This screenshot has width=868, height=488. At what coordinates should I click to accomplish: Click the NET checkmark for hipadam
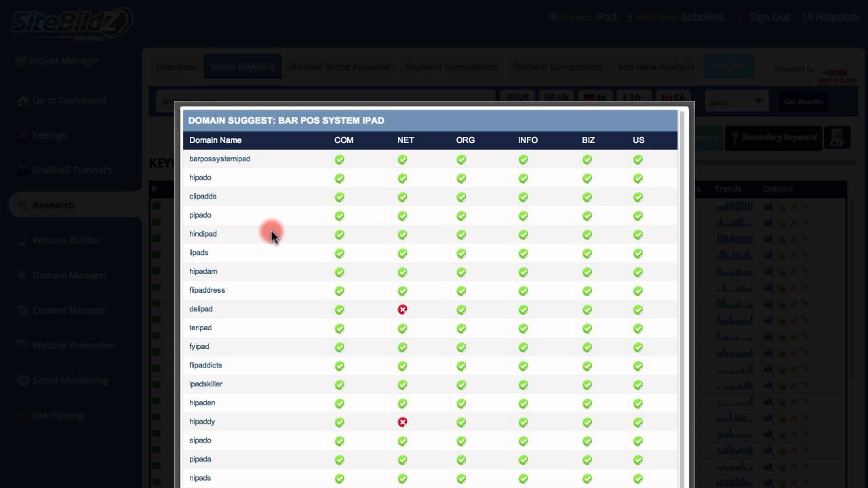(x=403, y=272)
